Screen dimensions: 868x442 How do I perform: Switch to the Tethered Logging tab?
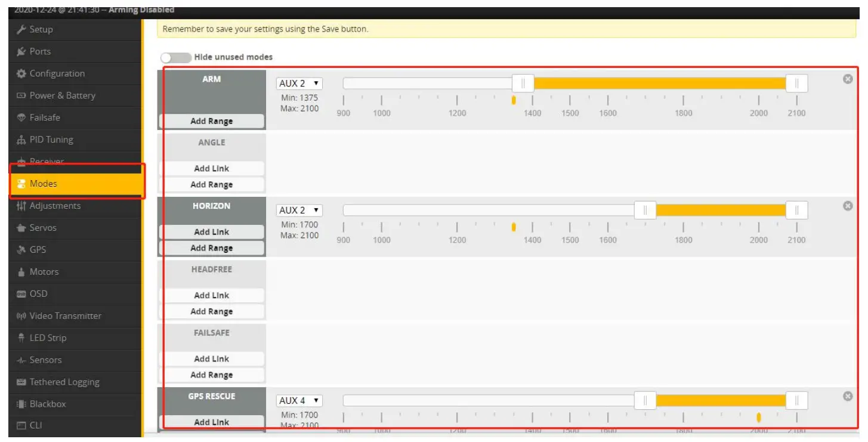[x=76, y=382]
